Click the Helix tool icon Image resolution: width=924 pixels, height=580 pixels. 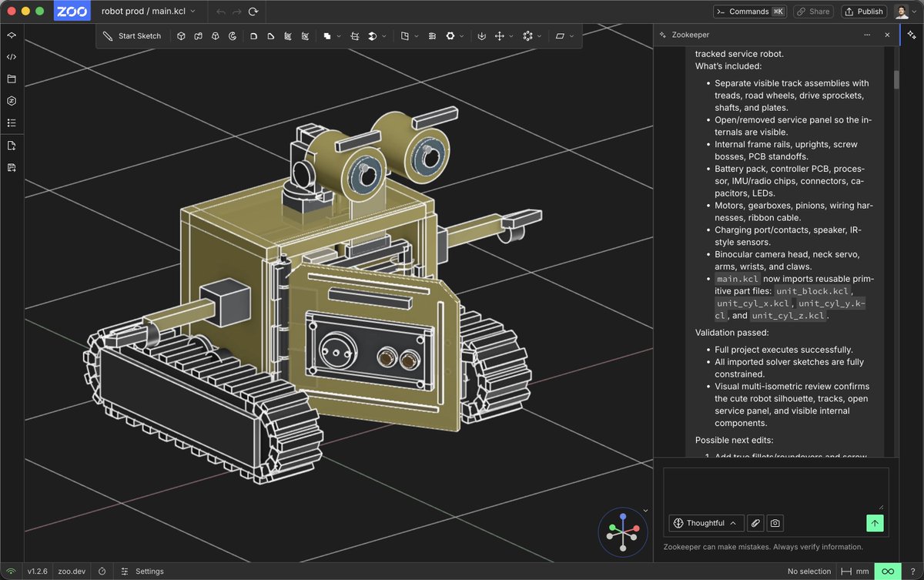pos(432,36)
